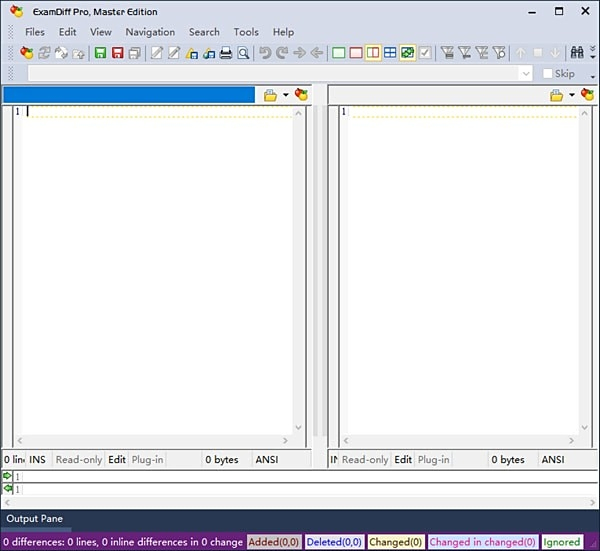
Task: Click the left pane file path field
Action: [x=130, y=95]
